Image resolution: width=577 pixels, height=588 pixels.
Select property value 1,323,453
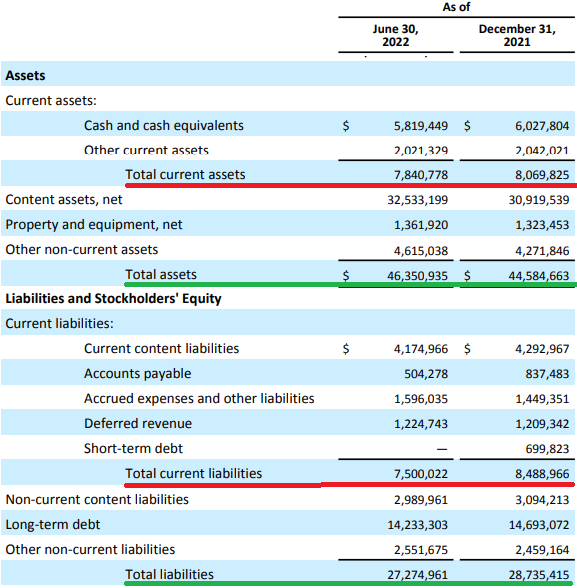(542, 225)
